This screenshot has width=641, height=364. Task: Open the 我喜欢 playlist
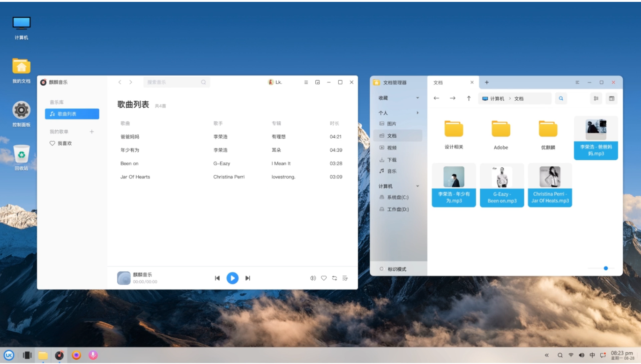pos(61,143)
